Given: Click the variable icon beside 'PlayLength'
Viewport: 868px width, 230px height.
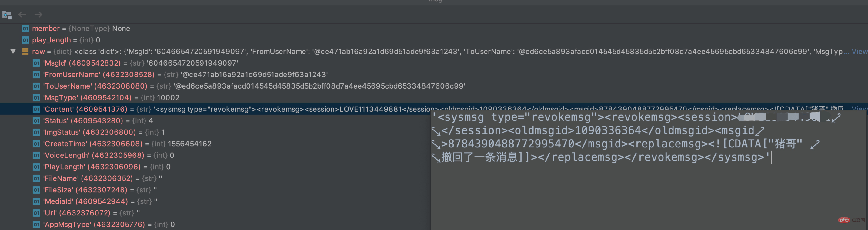Looking at the screenshot, I should click(x=36, y=167).
